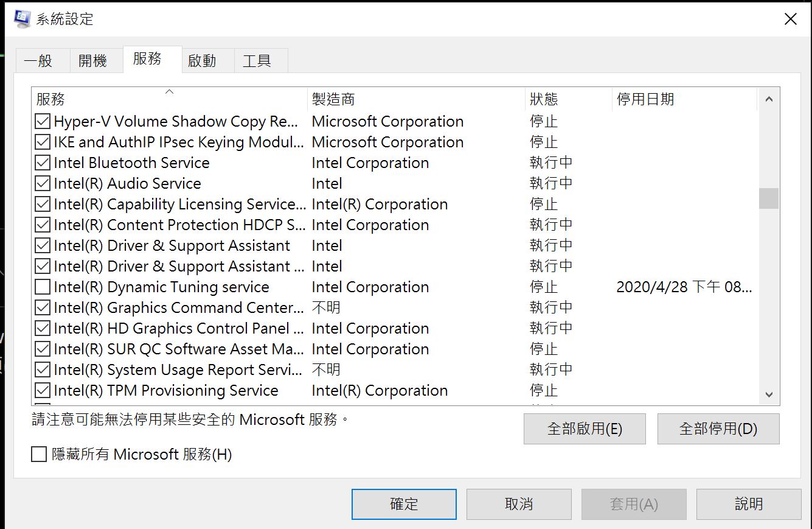812x529 pixels.
Task: Select 2020/4/28 disabled date cell
Action: click(x=684, y=287)
